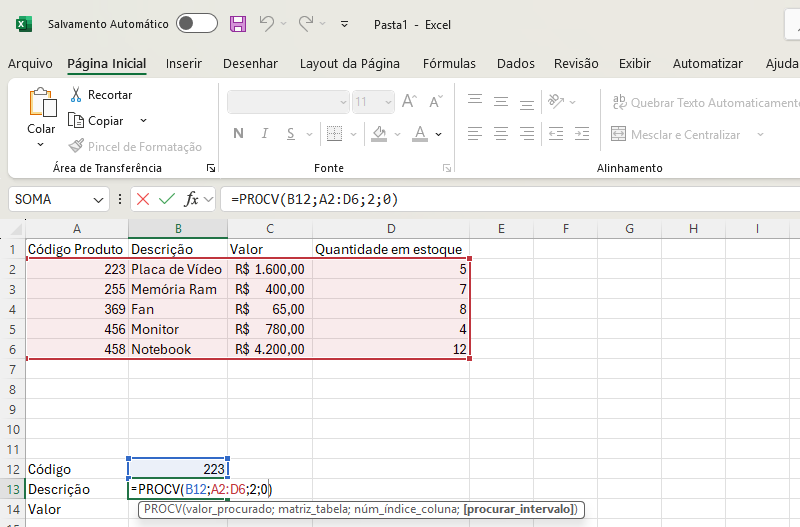This screenshot has height=527, width=800.
Task: Click the Quantidade em estoque header cell
Action: (x=391, y=249)
